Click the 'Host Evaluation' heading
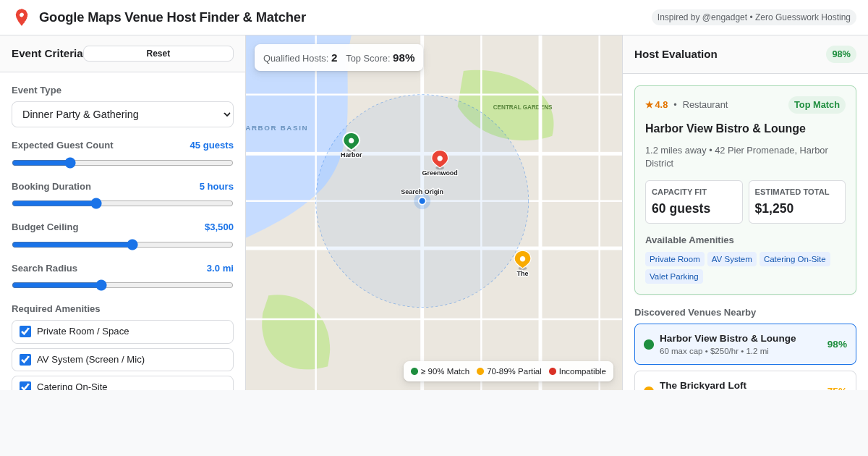The height and width of the screenshot is (456, 868). coord(676,54)
